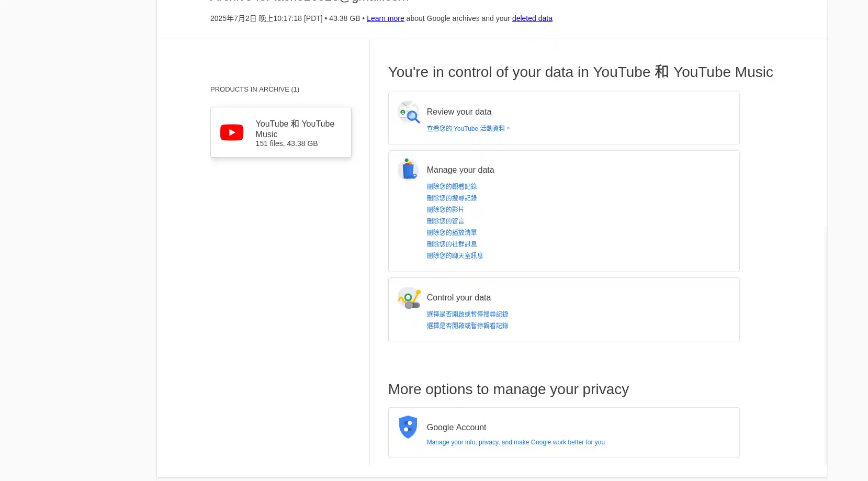The height and width of the screenshot is (481, 868).
Task: Click More options to manage your privacy heading
Action: pyautogui.click(x=509, y=389)
